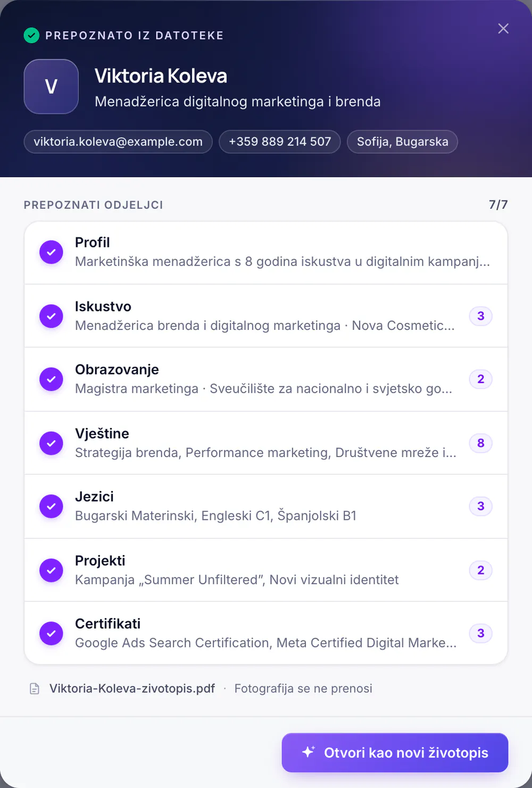
Task: Click the Viktoria Koleva name heading
Action: pyautogui.click(x=161, y=76)
